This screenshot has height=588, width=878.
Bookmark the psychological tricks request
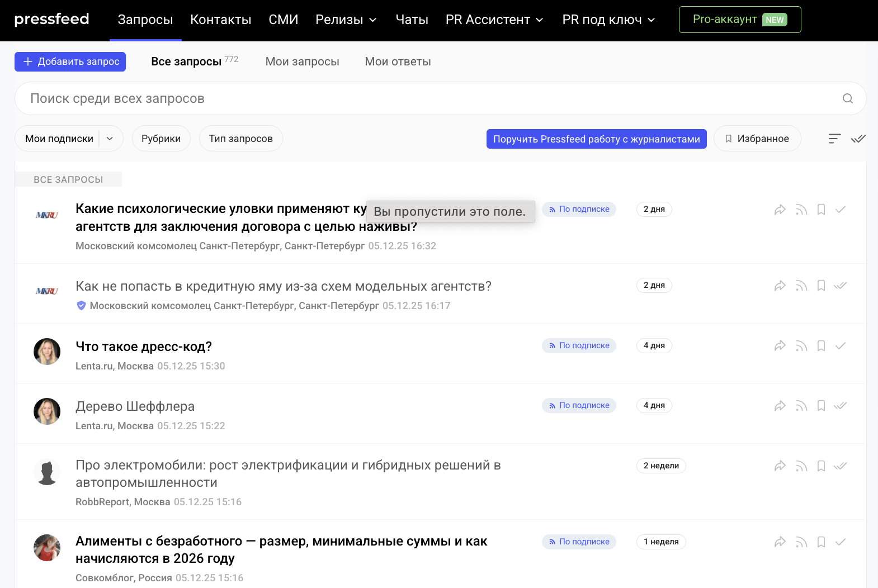pyautogui.click(x=821, y=210)
